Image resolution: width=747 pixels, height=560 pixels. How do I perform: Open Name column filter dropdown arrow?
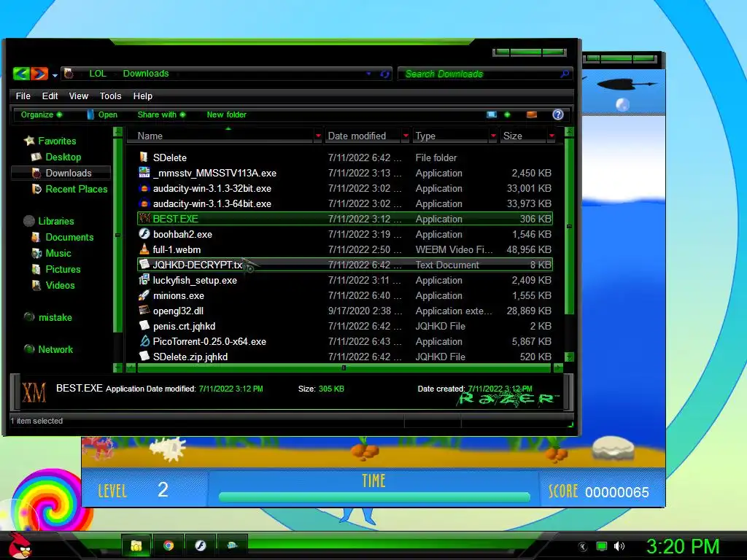pyautogui.click(x=318, y=136)
